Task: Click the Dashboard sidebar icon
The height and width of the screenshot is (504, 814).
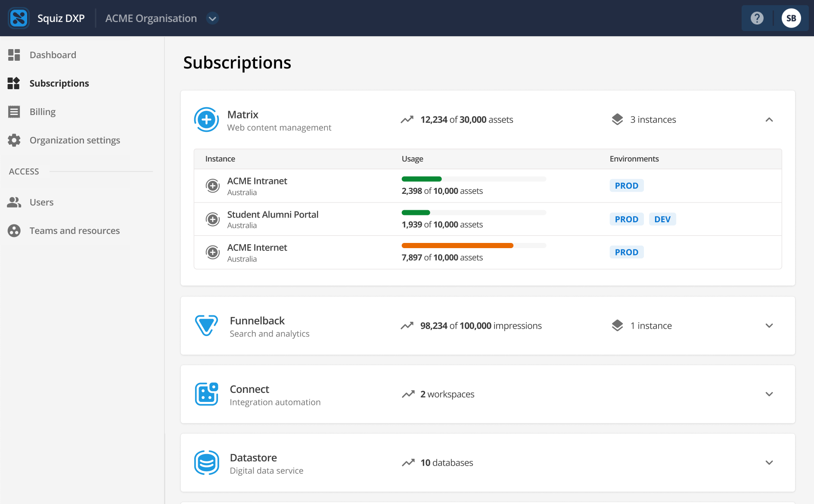Action: (14, 55)
